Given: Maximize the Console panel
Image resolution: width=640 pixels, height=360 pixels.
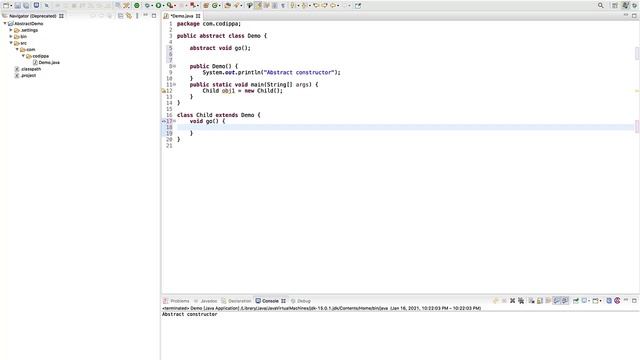Looking at the screenshot, I should 634,300.
